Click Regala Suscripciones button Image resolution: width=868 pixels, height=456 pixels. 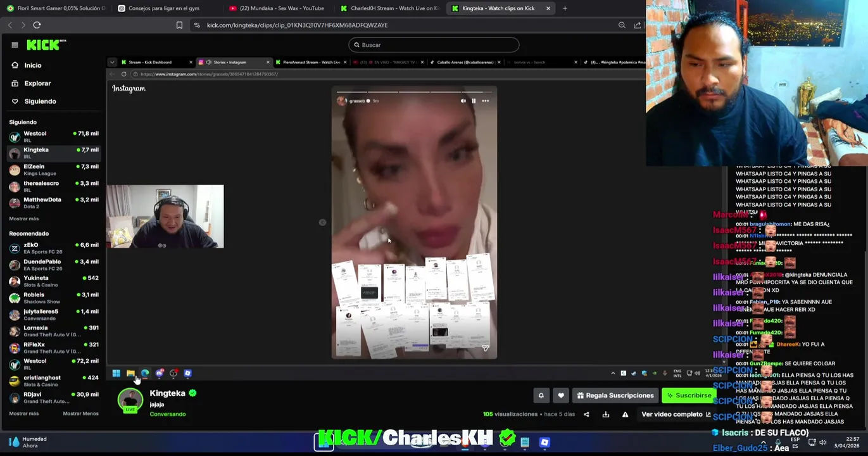pyautogui.click(x=615, y=395)
